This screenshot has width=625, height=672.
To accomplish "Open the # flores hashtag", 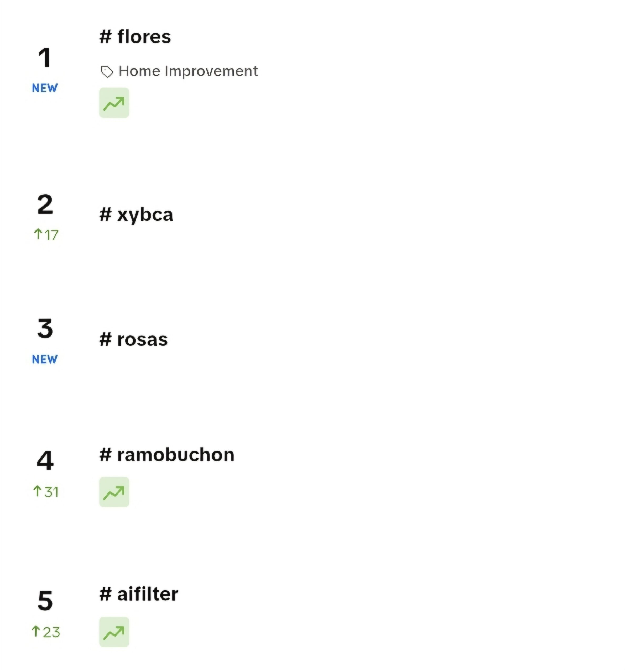I will point(135,36).
